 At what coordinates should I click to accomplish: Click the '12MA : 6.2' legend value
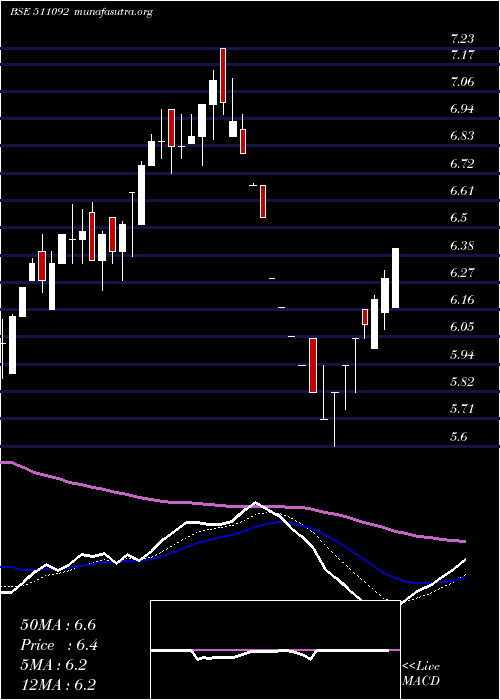(x=58, y=685)
